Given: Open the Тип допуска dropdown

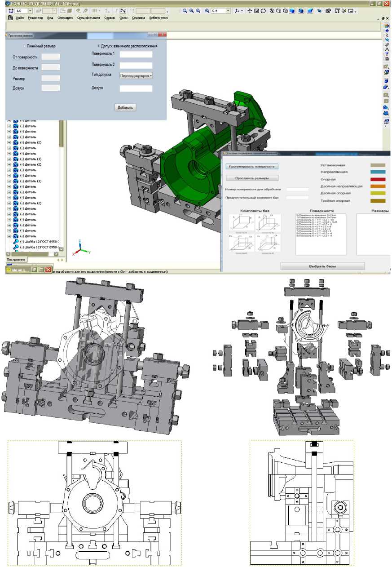Looking at the screenshot, I should coord(136,76).
